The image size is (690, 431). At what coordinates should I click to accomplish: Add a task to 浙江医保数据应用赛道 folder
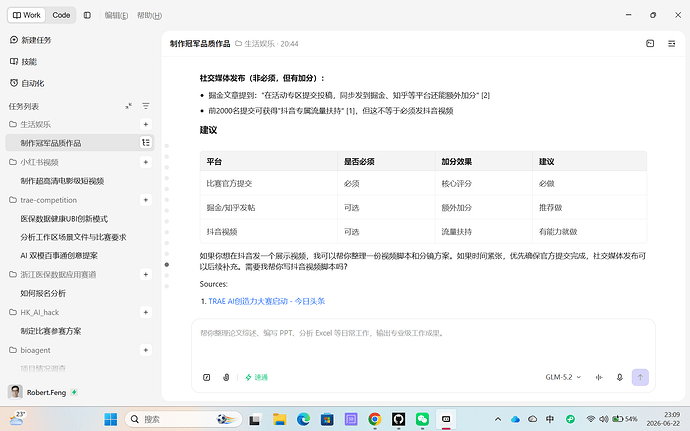pos(146,274)
